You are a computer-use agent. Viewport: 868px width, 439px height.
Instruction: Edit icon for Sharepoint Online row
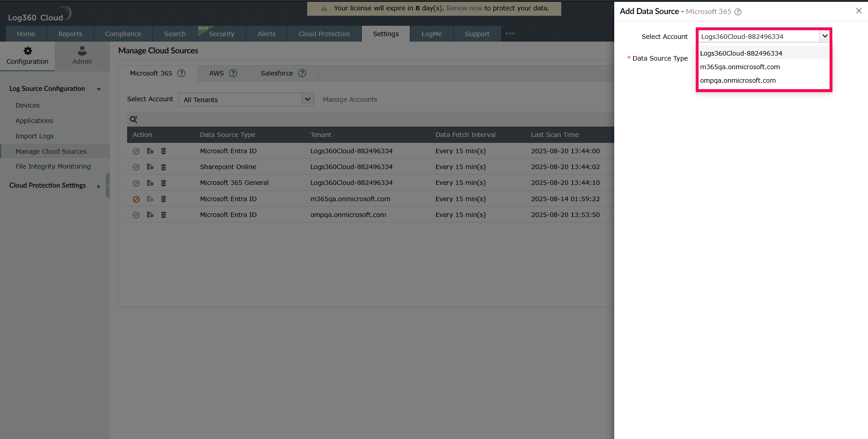coord(150,167)
